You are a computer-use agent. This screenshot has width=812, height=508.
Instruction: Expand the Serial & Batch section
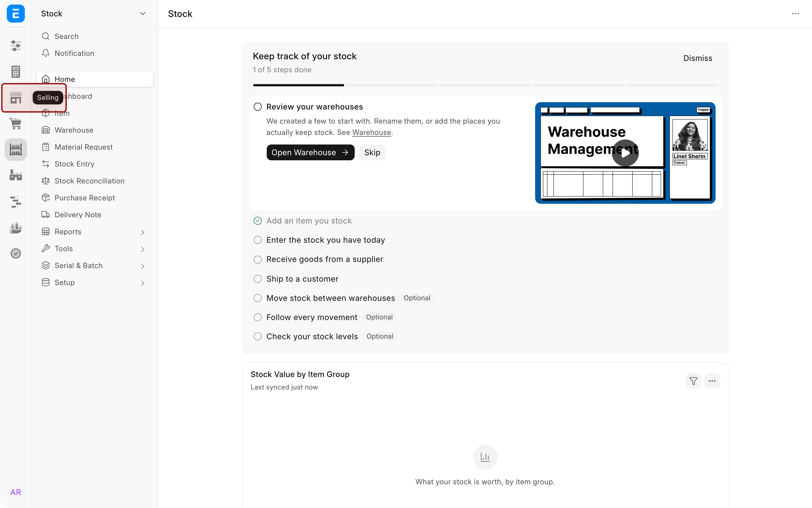click(143, 266)
